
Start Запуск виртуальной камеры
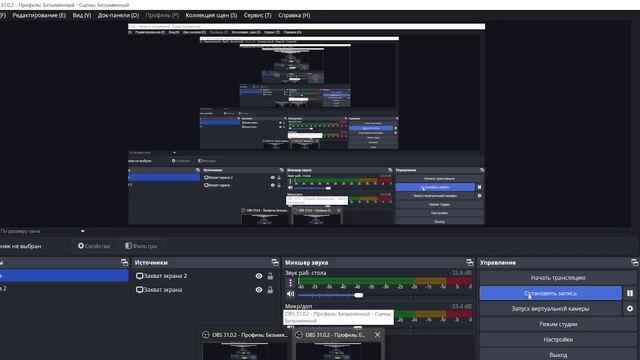pyautogui.click(x=551, y=309)
